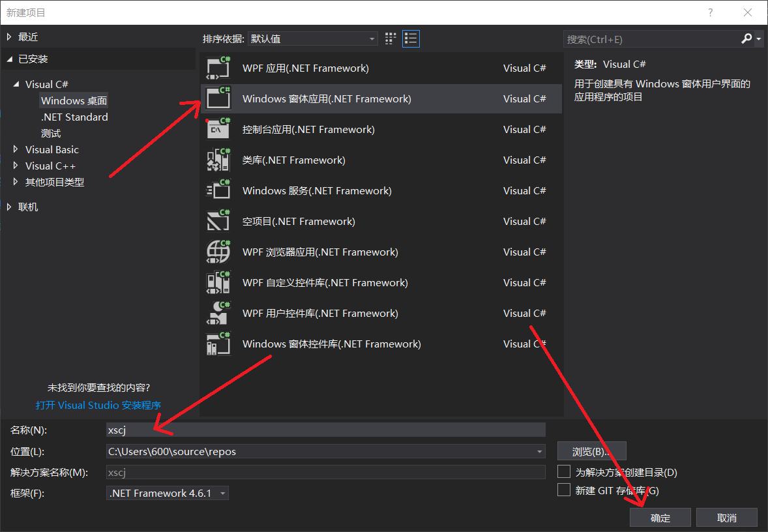Close the 新建项目 dialog
The width and height of the screenshot is (768, 532).
point(747,12)
